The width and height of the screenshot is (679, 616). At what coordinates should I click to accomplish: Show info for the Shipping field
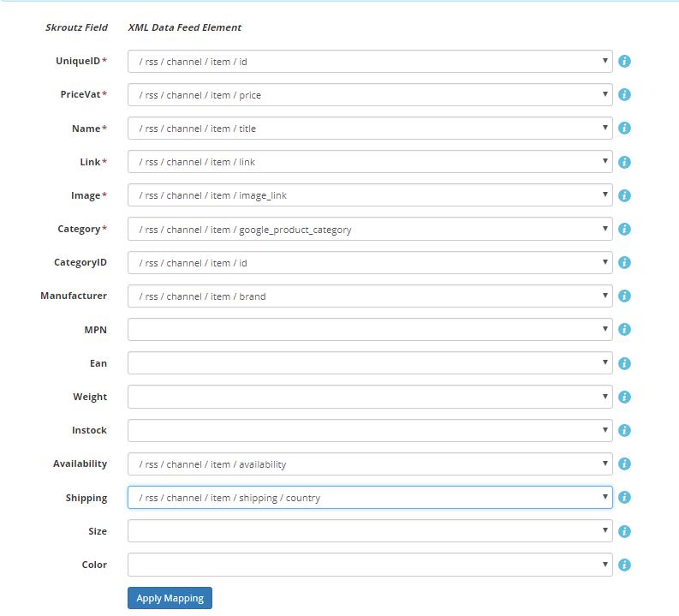(x=624, y=497)
